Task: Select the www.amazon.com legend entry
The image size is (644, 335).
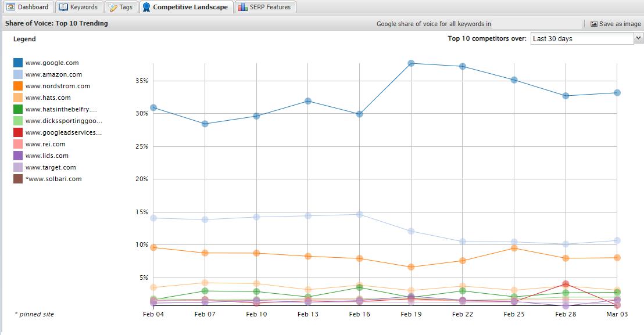Action: tap(53, 74)
